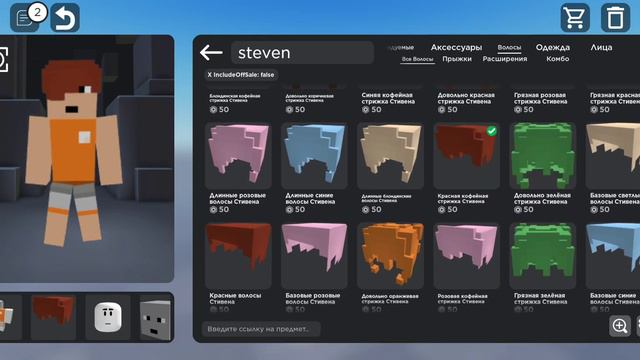Switch to the Одежда tab
The height and width of the screenshot is (360, 640).
553,47
